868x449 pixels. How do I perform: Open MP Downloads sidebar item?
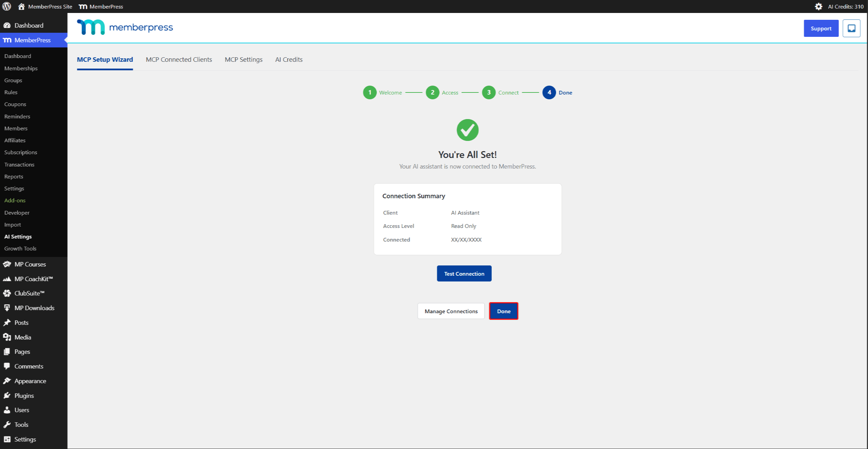click(34, 308)
